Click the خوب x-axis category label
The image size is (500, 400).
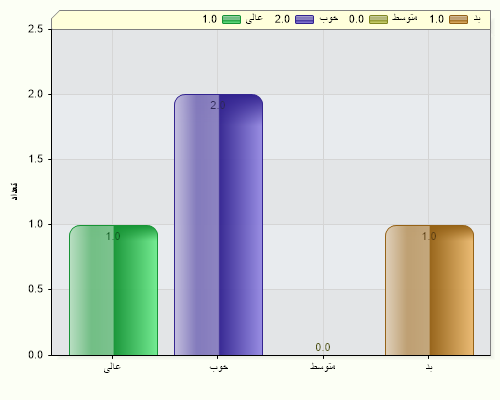click(x=219, y=367)
